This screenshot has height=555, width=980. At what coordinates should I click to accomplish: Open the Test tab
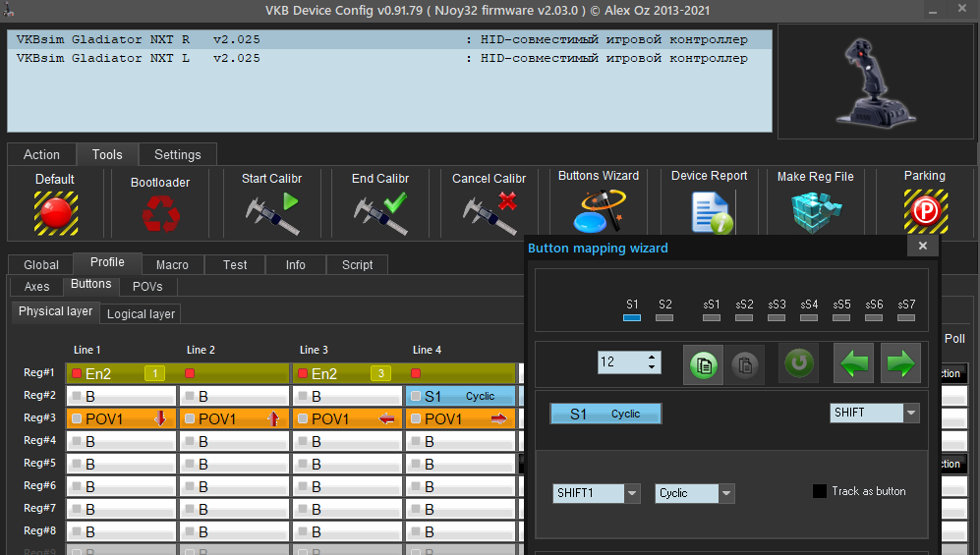[235, 264]
